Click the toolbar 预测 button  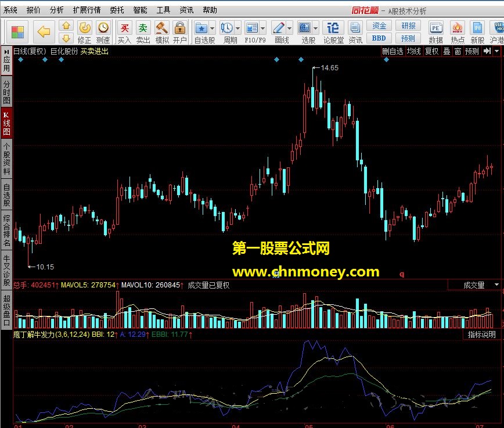pyautogui.click(x=408, y=38)
